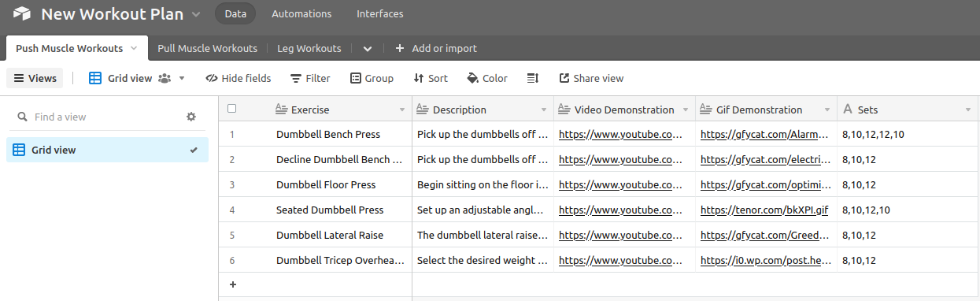Viewport: 980px width, 301px height.
Task: Open Hide fields menu
Action: (x=238, y=78)
